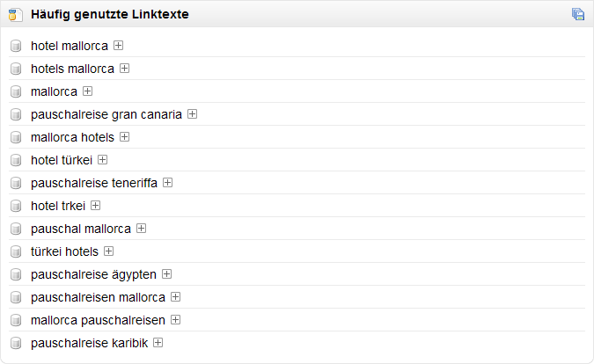Image resolution: width=594 pixels, height=364 pixels.
Task: Click database icon beside türkei hotels
Action: click(16, 251)
